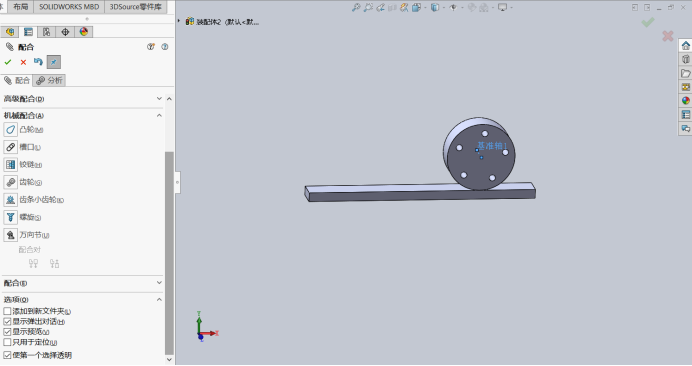
Task: Select the 槽口 slot mate icon
Action: (x=11, y=147)
